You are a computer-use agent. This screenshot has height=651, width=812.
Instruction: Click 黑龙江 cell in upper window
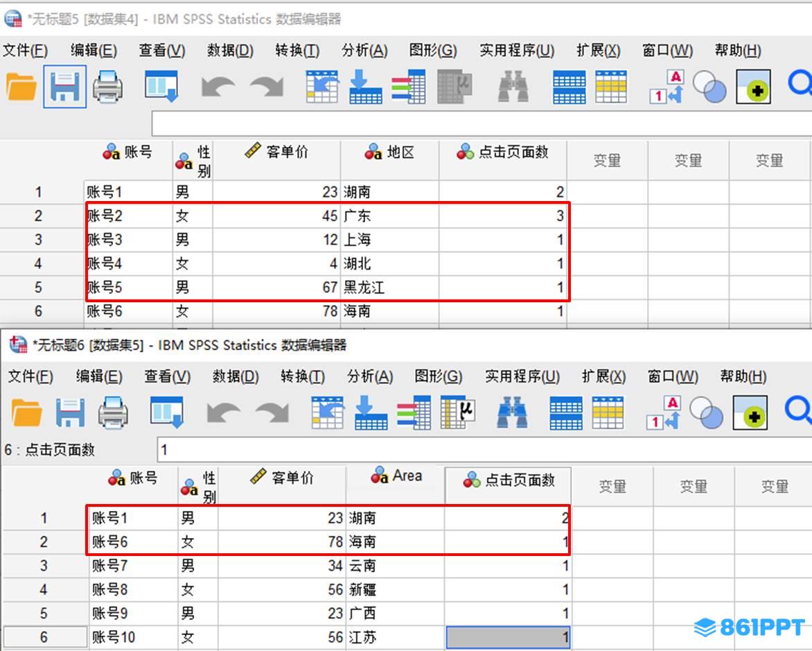click(389, 287)
